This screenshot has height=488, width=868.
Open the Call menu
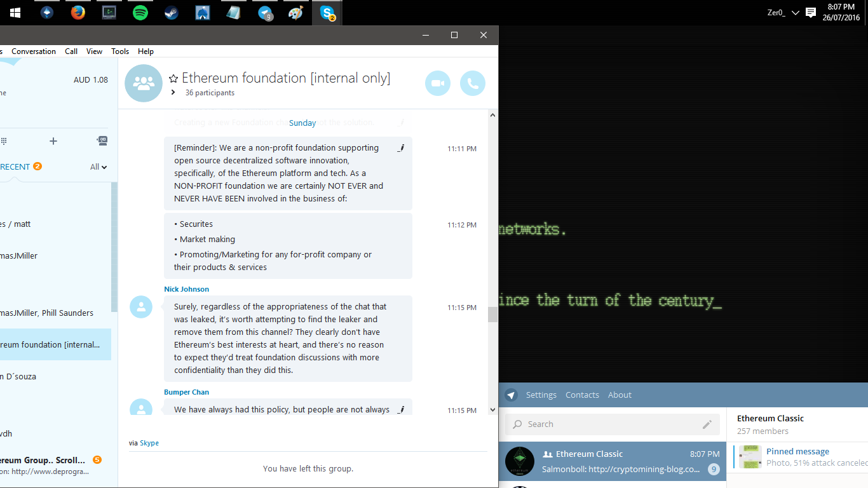coord(71,51)
